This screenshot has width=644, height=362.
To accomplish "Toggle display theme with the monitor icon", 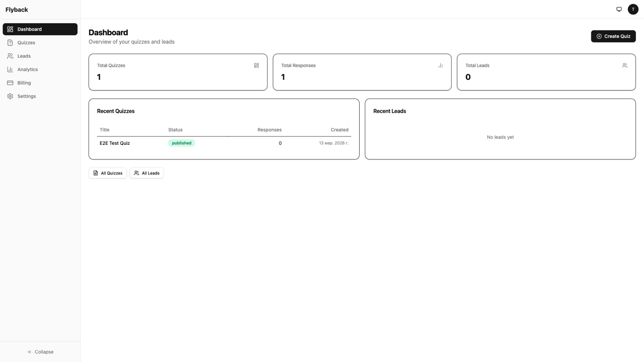I will tap(619, 9).
